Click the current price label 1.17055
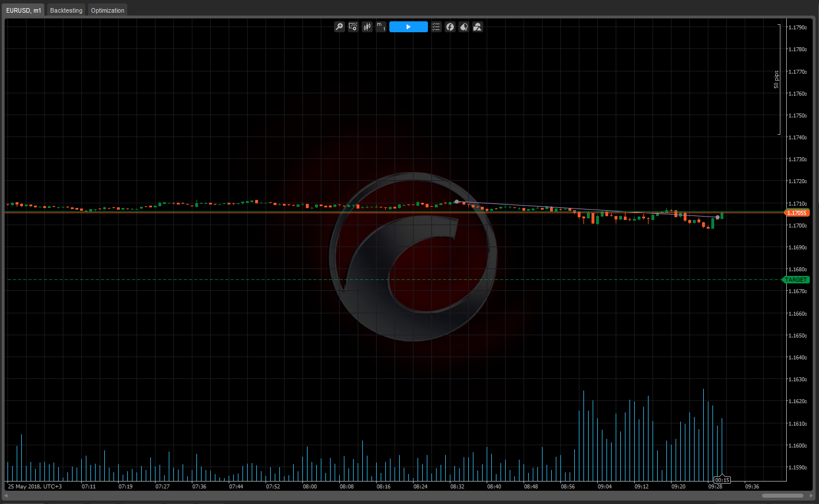This screenshot has height=504, width=819. click(x=797, y=213)
